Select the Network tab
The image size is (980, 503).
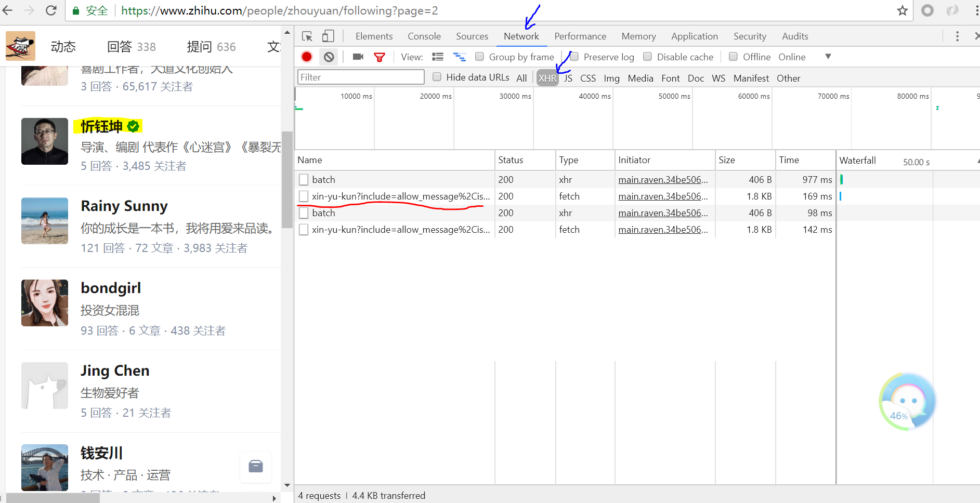[521, 36]
